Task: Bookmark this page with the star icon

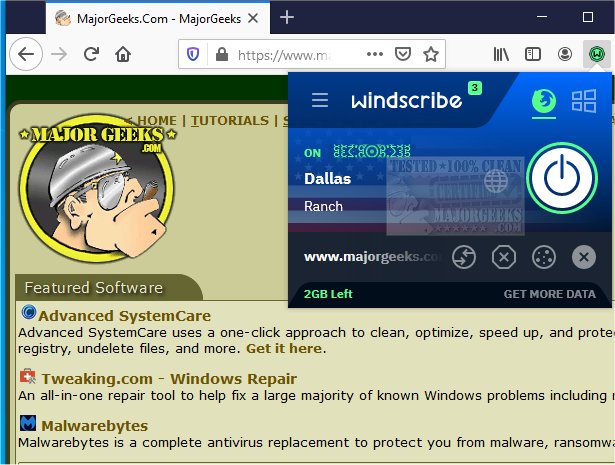Action: coord(431,54)
